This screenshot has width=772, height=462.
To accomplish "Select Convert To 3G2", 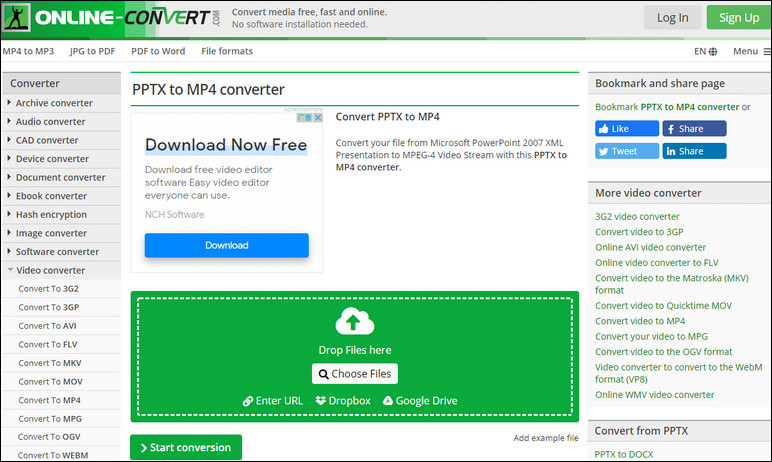I will pyautogui.click(x=48, y=289).
